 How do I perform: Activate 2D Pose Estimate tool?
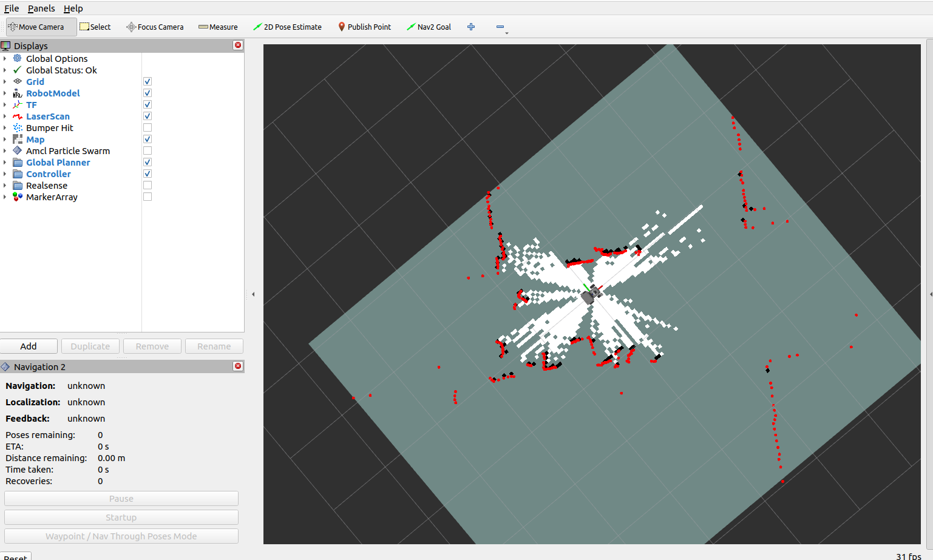point(287,27)
